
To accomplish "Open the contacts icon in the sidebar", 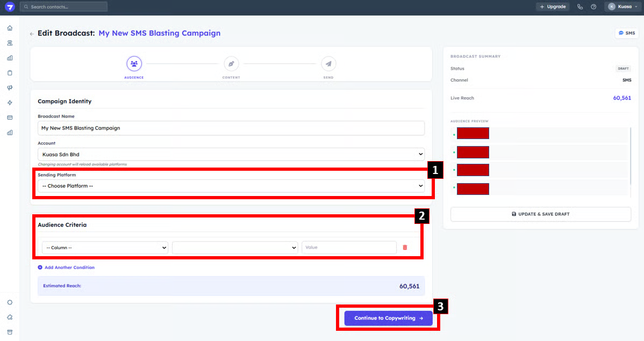I will pos(10,43).
